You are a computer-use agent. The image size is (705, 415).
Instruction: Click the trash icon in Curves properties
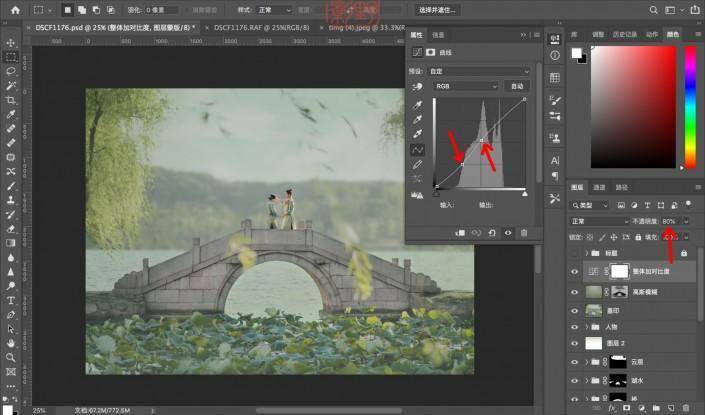[523, 232]
